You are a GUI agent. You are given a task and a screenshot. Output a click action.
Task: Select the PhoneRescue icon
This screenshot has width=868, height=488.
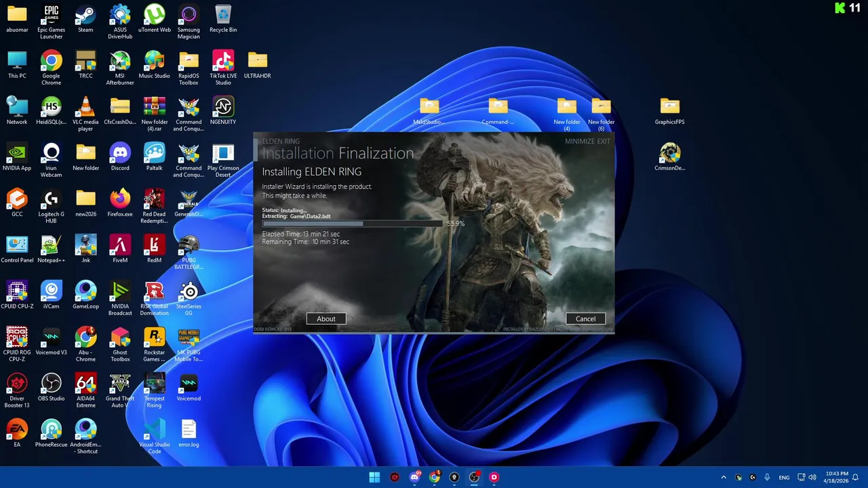click(51, 434)
